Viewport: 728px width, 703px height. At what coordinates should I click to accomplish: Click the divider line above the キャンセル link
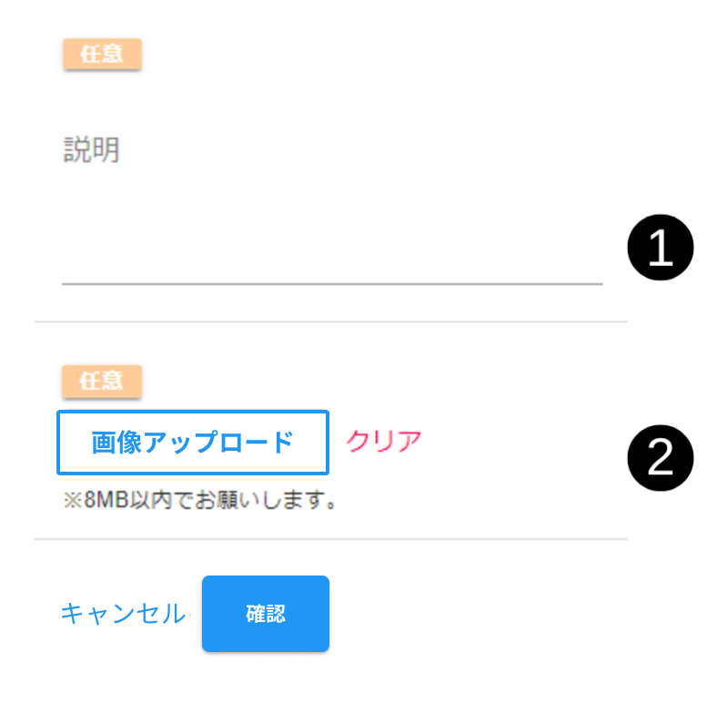[x=330, y=539]
